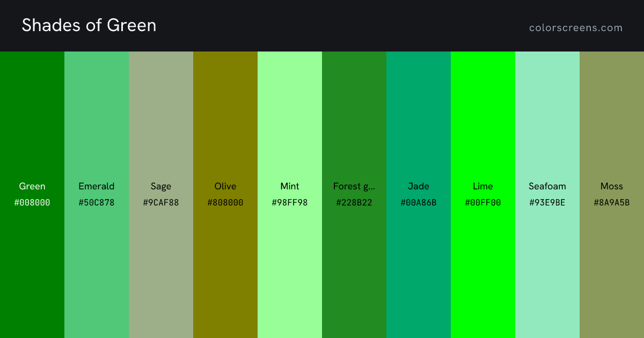Click the "Green" name label
644x338 pixels.
32,186
